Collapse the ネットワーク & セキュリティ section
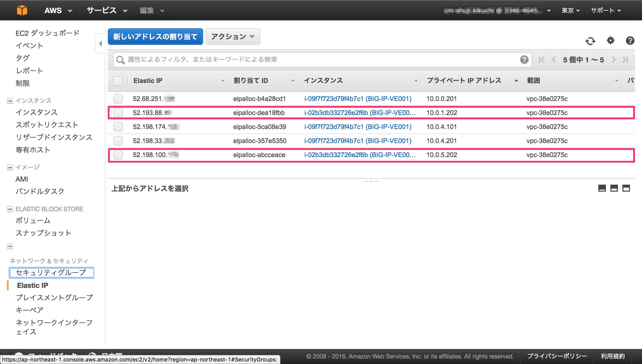The width and height of the screenshot is (642, 364). click(x=10, y=246)
